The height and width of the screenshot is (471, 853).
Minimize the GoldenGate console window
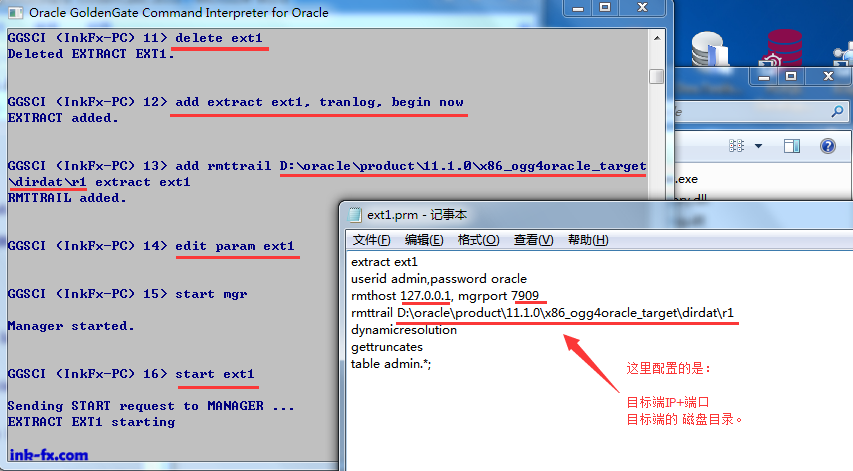point(578,8)
